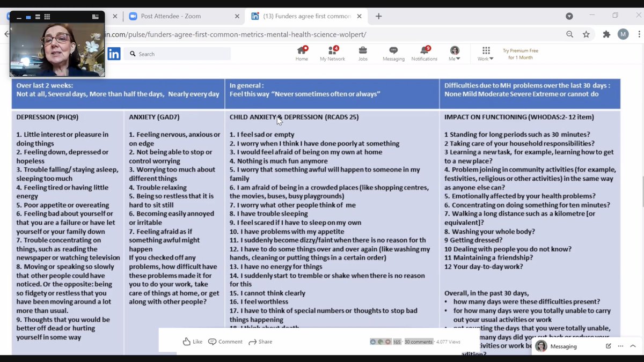The height and width of the screenshot is (362, 644).
Task: Open the 30 comments link
Action: [x=419, y=342]
